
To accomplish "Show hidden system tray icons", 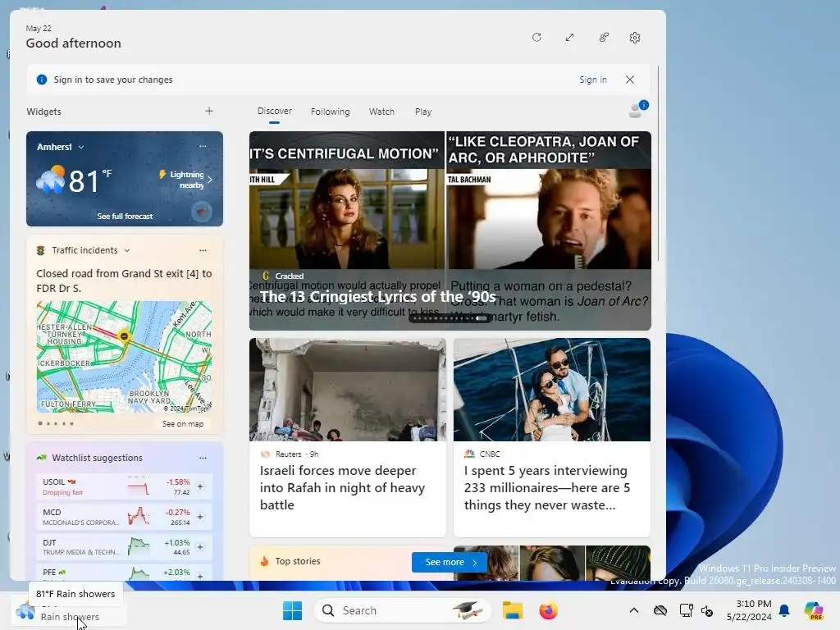I will point(634,610).
